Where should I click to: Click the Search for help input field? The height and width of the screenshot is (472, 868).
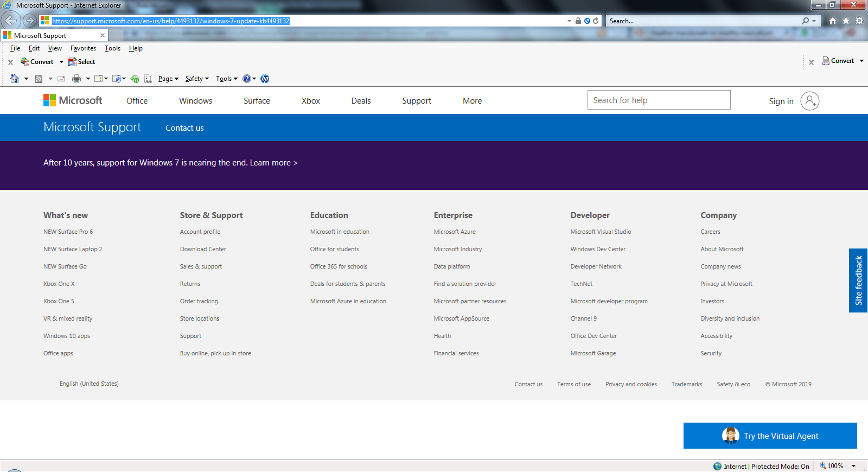pos(659,100)
